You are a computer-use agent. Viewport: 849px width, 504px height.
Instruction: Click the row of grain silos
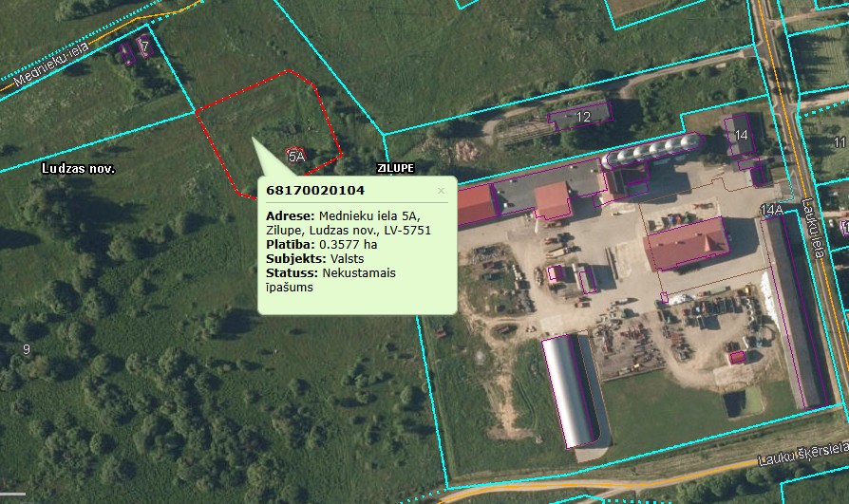[x=651, y=150]
